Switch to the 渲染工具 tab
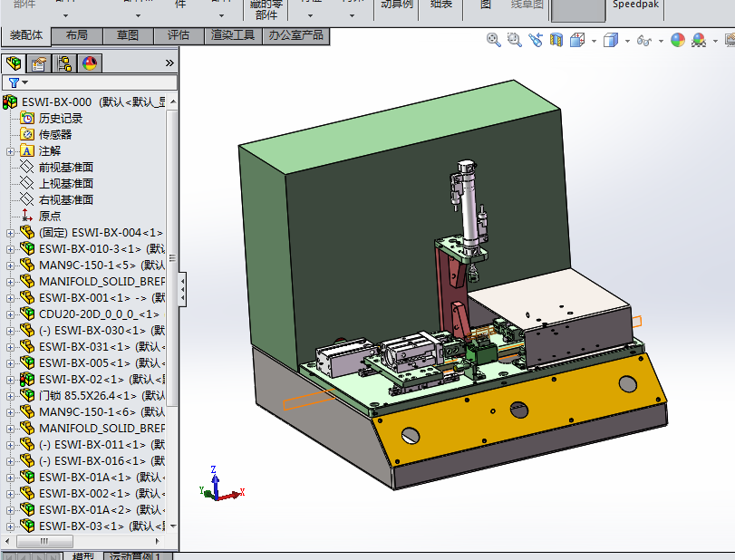The width and height of the screenshot is (735, 560). (233, 35)
